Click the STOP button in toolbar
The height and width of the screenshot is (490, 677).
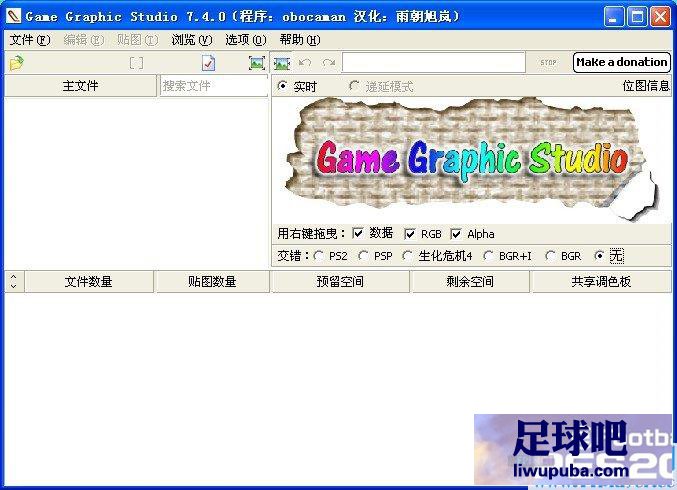coord(548,63)
